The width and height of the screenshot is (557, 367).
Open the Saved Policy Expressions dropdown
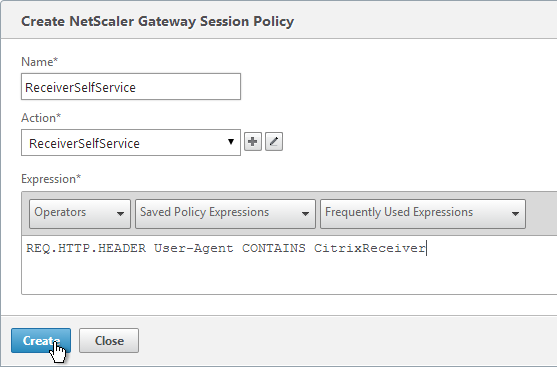point(225,214)
